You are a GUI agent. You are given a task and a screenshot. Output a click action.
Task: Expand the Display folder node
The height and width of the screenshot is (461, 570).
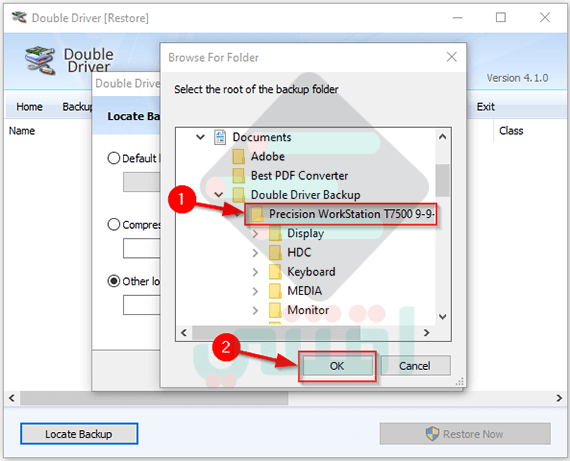click(255, 233)
